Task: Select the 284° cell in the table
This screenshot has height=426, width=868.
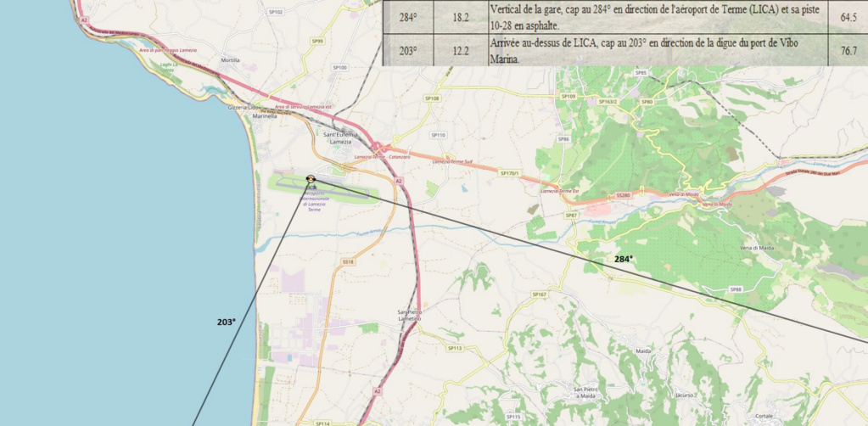Action: tap(408, 17)
